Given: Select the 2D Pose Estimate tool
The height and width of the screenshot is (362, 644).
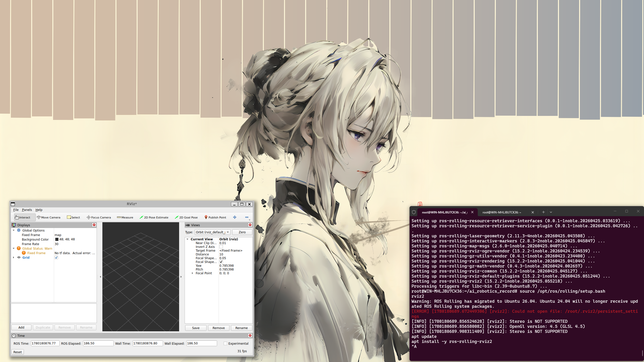Looking at the screenshot, I should tap(154, 217).
